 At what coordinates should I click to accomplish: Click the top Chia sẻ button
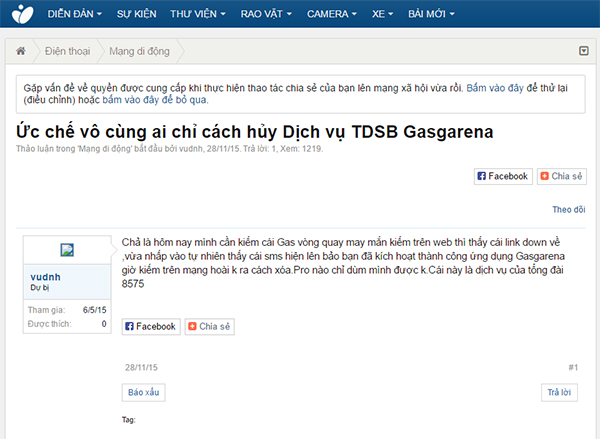(x=562, y=176)
